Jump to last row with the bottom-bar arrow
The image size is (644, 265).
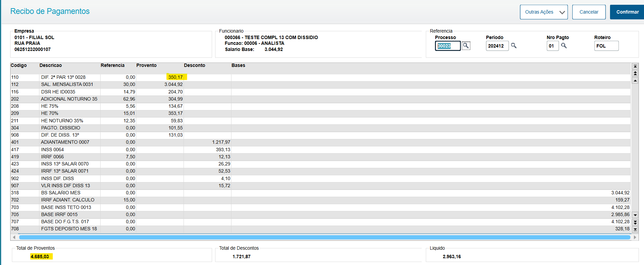coord(635,229)
